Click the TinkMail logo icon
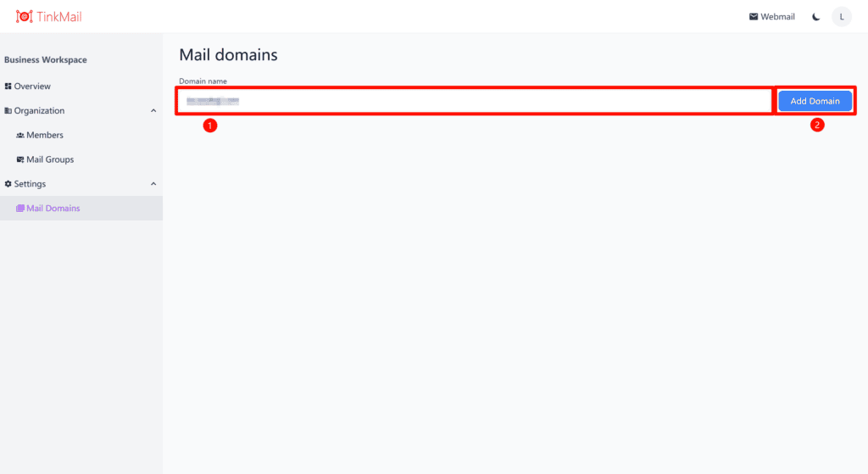Image resolution: width=868 pixels, height=474 pixels. click(x=24, y=17)
